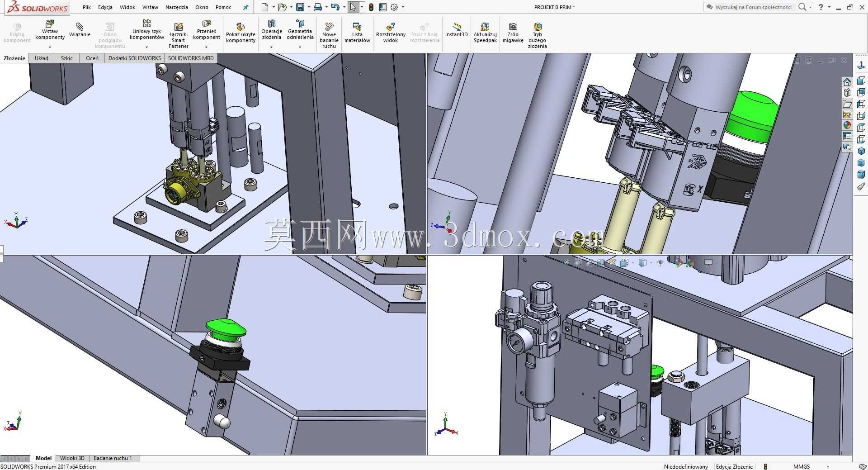The height and width of the screenshot is (470, 868).
Task: Click the Print icon
Action: (x=318, y=7)
